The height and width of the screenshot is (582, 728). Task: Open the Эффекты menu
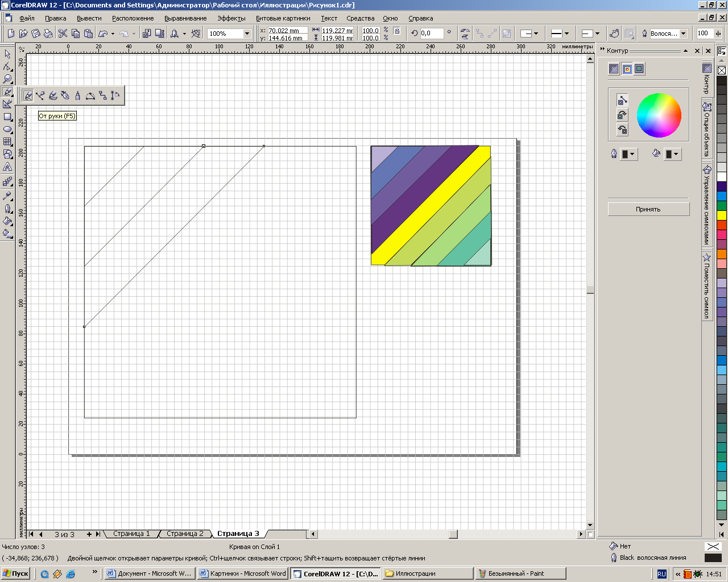click(x=231, y=18)
